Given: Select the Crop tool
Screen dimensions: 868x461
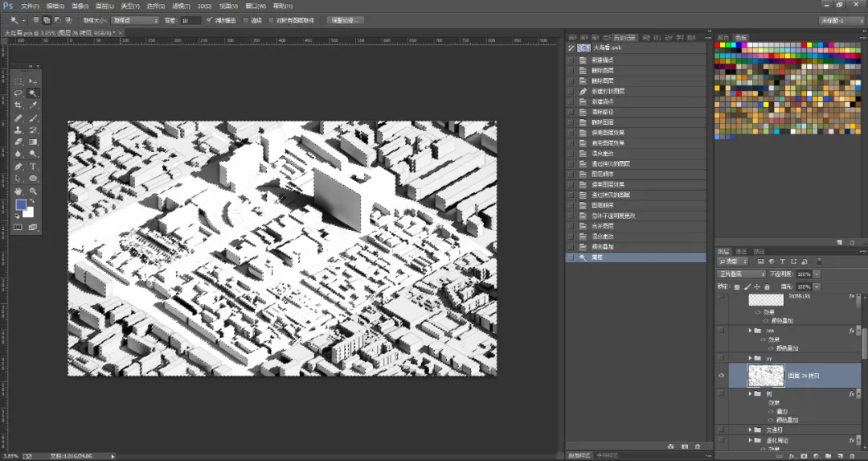Looking at the screenshot, I should tap(18, 105).
